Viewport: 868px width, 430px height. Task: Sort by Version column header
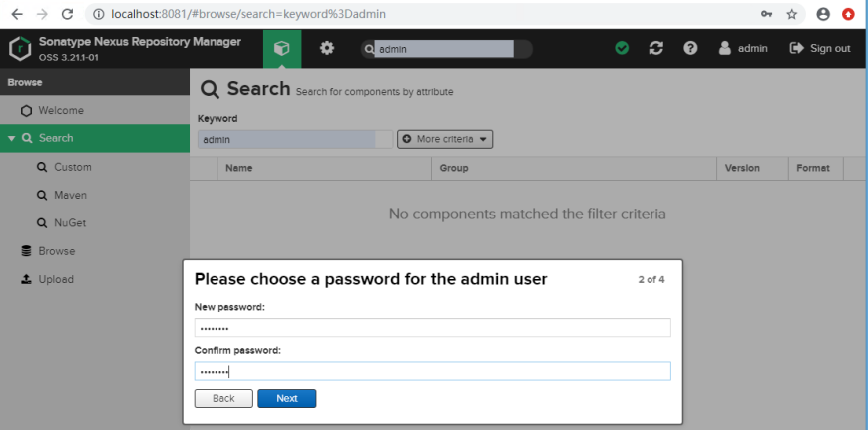(753, 168)
